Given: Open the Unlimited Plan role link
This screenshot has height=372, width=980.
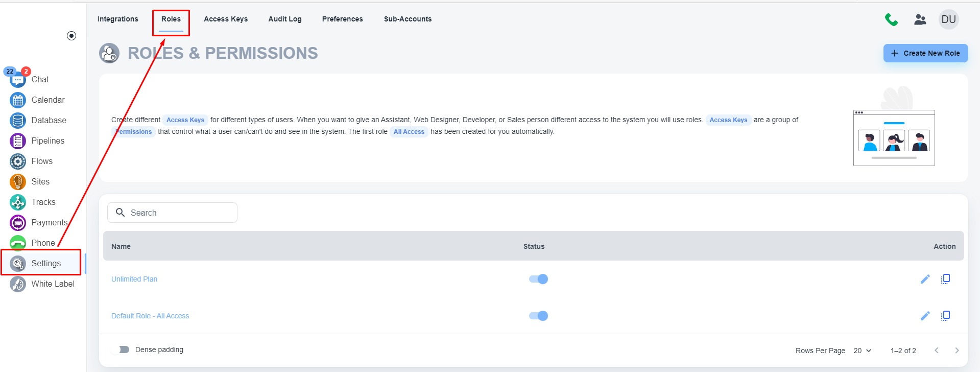Looking at the screenshot, I should pyautogui.click(x=134, y=279).
